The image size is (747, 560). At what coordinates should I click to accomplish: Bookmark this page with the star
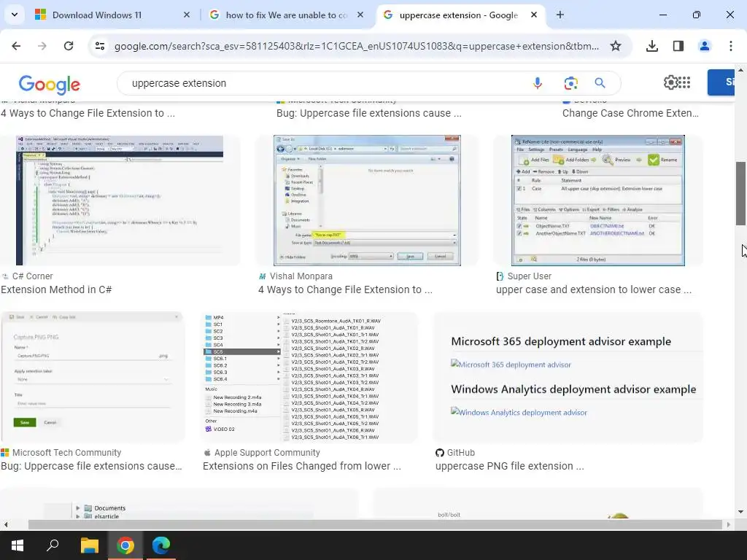point(616,46)
